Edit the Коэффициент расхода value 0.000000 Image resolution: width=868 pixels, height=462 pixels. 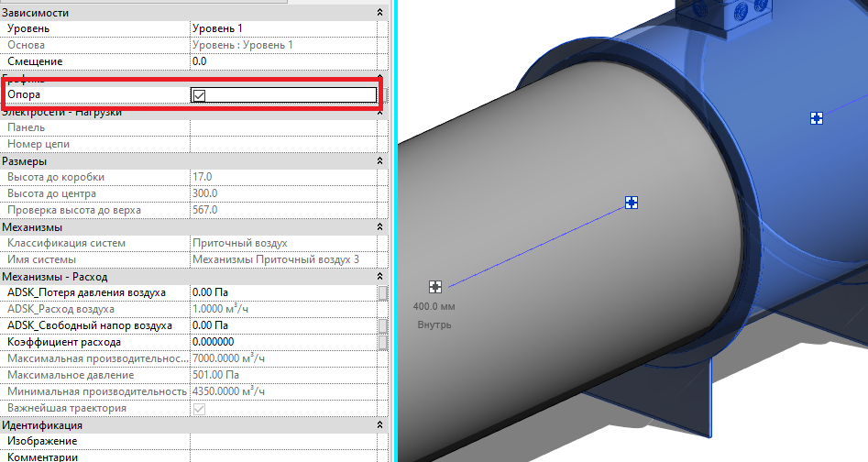pos(283,342)
